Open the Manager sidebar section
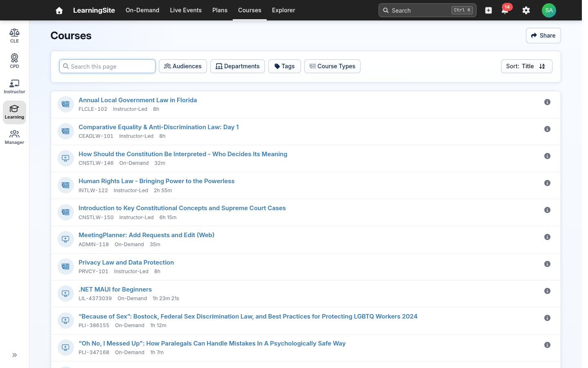588x368 pixels. click(14, 137)
